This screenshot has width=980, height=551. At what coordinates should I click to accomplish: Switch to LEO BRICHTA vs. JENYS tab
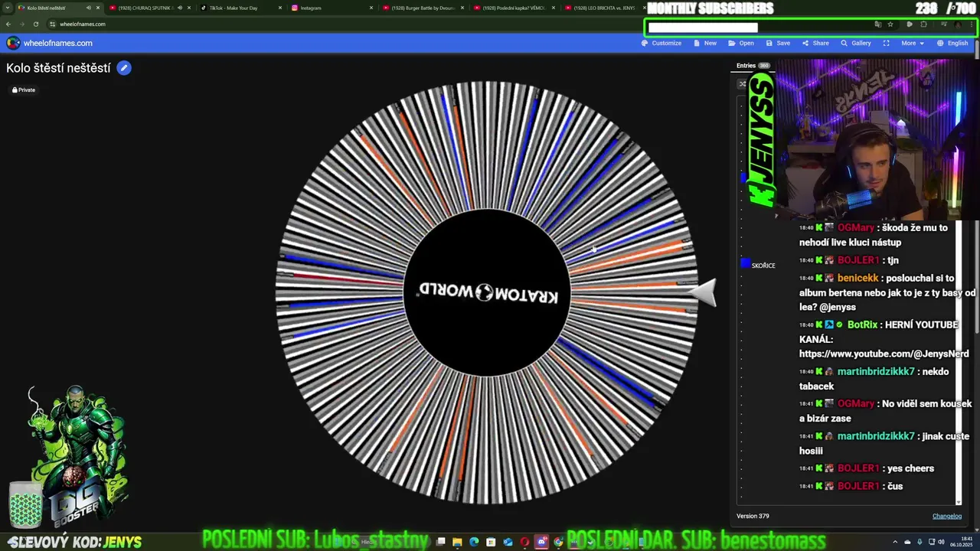(x=604, y=8)
